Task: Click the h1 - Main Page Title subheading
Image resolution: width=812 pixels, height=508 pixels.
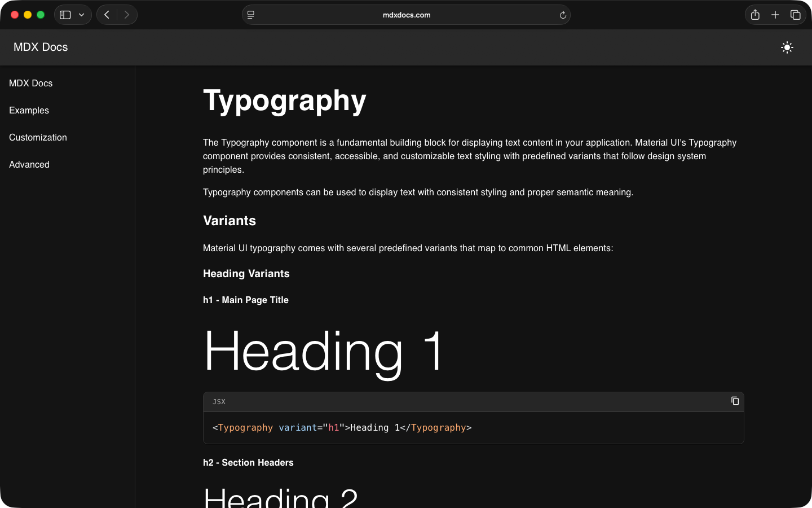Action: (x=246, y=300)
